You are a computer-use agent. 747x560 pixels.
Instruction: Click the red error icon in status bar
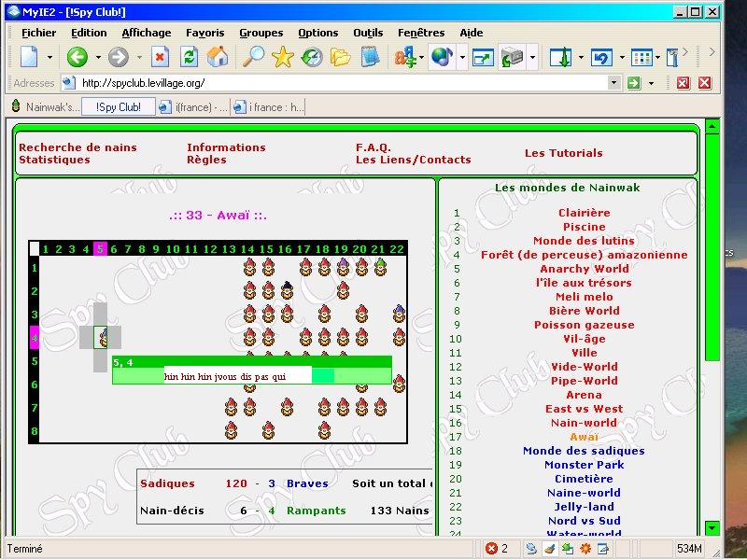[491, 549]
